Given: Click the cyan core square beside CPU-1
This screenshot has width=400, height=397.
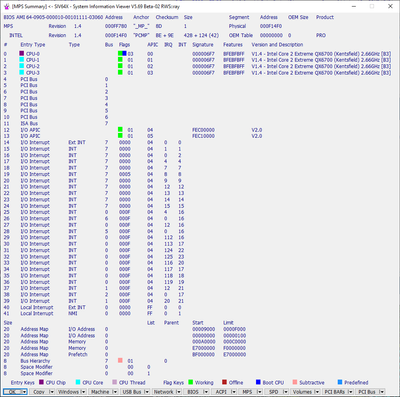Looking at the screenshot, I should [22, 60].
